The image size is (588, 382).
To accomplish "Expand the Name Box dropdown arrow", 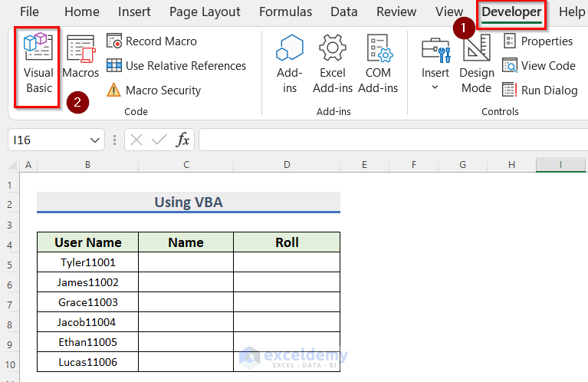I will pyautogui.click(x=95, y=140).
